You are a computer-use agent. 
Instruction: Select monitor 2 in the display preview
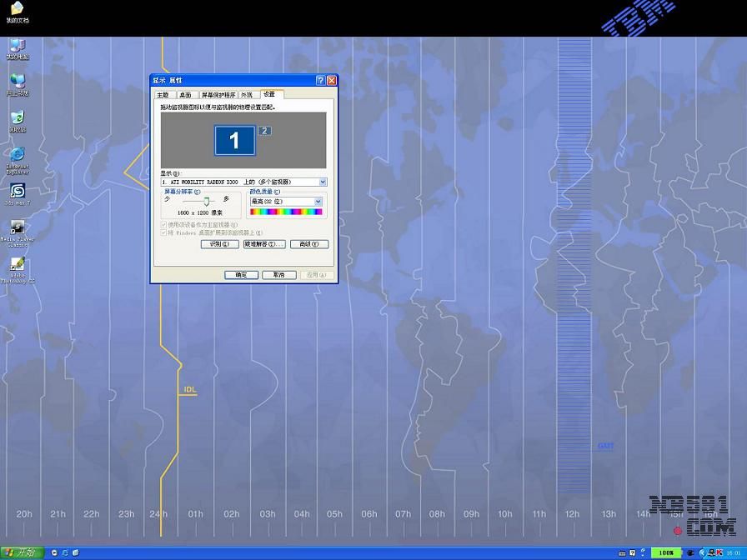pyautogui.click(x=264, y=131)
